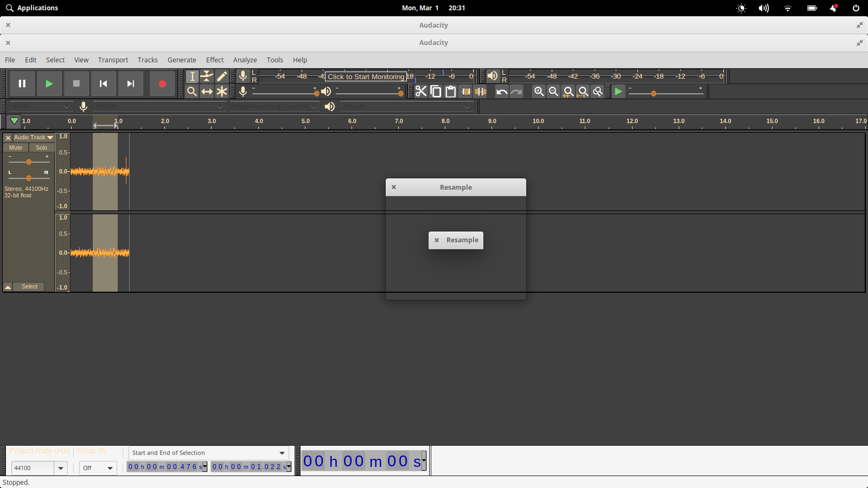Open the File menu
The image size is (868, 488).
tap(10, 60)
